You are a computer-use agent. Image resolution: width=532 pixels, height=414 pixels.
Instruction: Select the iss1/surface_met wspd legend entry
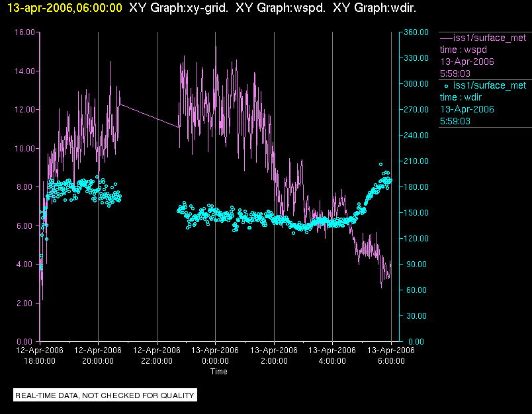(483, 56)
